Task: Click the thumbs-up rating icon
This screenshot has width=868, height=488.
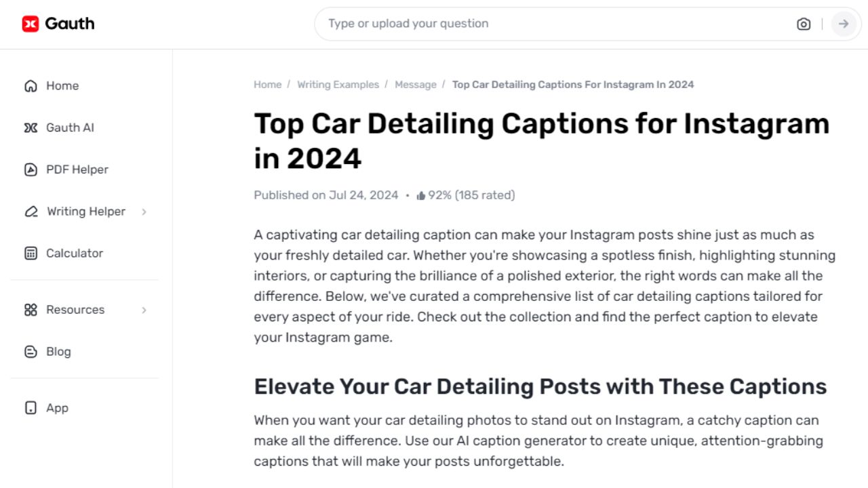Action: pyautogui.click(x=421, y=195)
